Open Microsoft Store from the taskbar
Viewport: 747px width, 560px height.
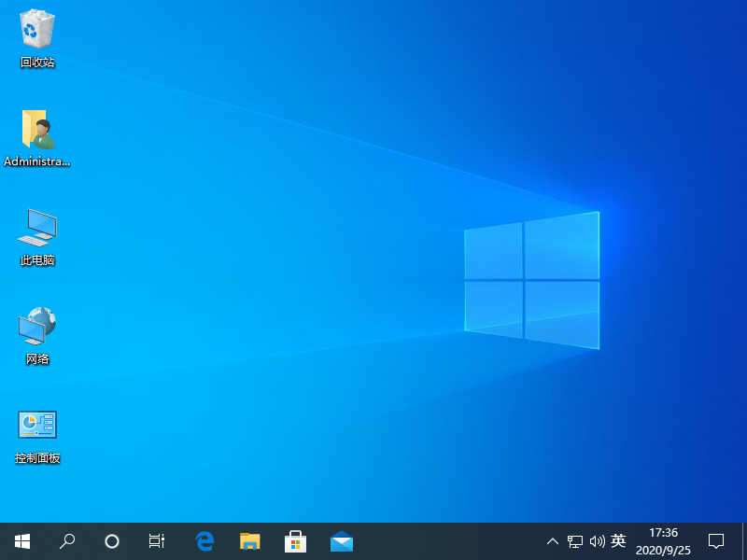[x=296, y=540]
